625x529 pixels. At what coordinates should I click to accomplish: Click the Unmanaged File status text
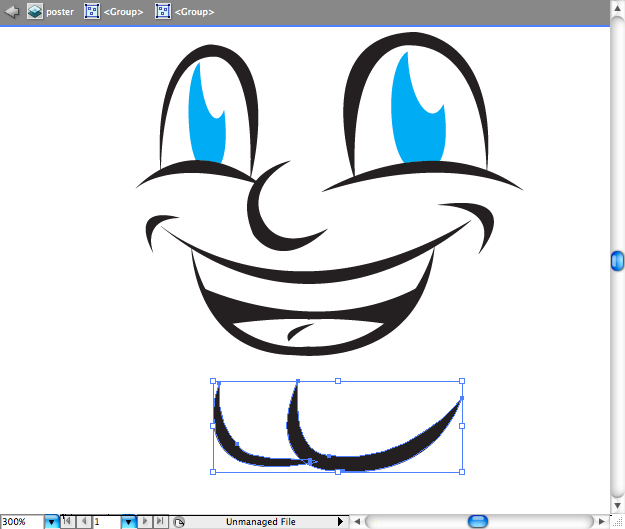(x=261, y=522)
